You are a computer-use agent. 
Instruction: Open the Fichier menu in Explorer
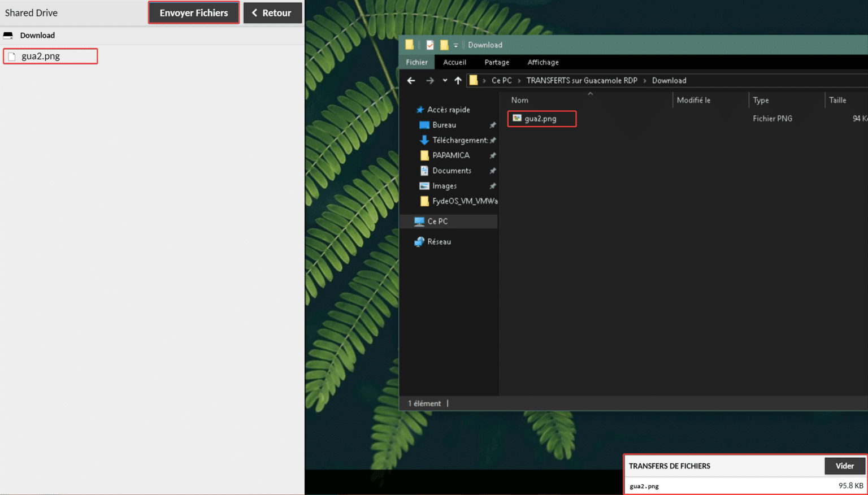click(416, 62)
